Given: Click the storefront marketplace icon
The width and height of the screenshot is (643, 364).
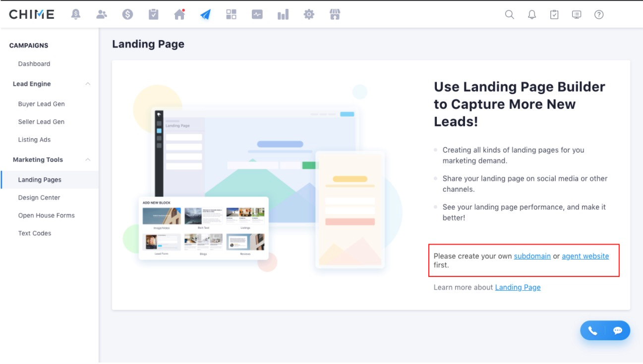Looking at the screenshot, I should pos(335,14).
